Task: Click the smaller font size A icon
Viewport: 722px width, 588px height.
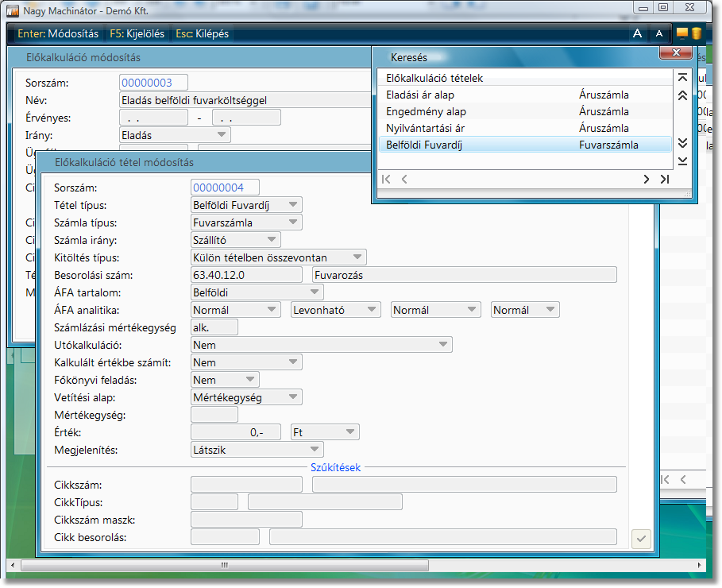Action: [658, 33]
